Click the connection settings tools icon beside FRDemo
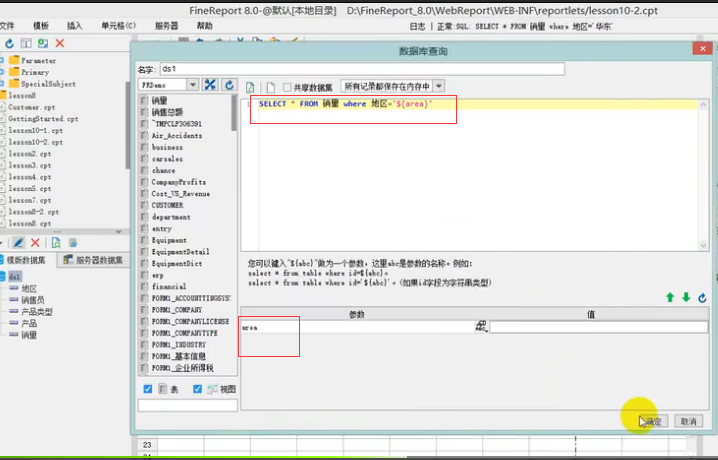This screenshot has width=718, height=460. 210,85
